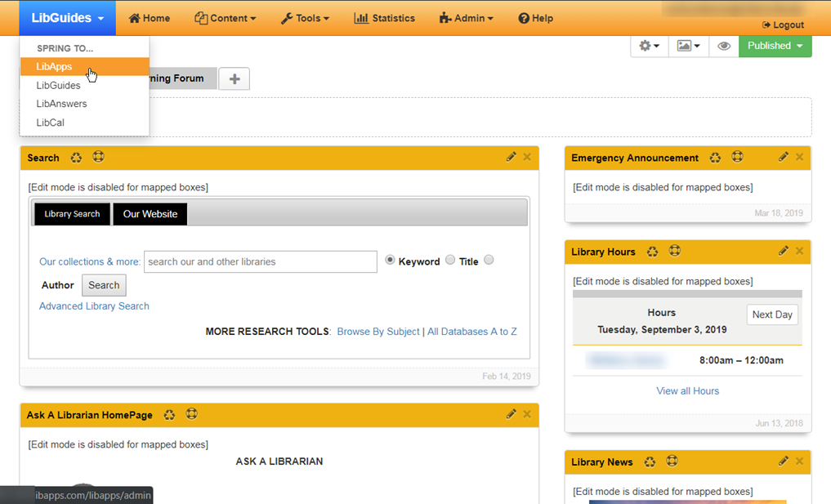831x504 pixels.
Task: Choose the unlabeled third search radio option
Action: [x=489, y=260]
